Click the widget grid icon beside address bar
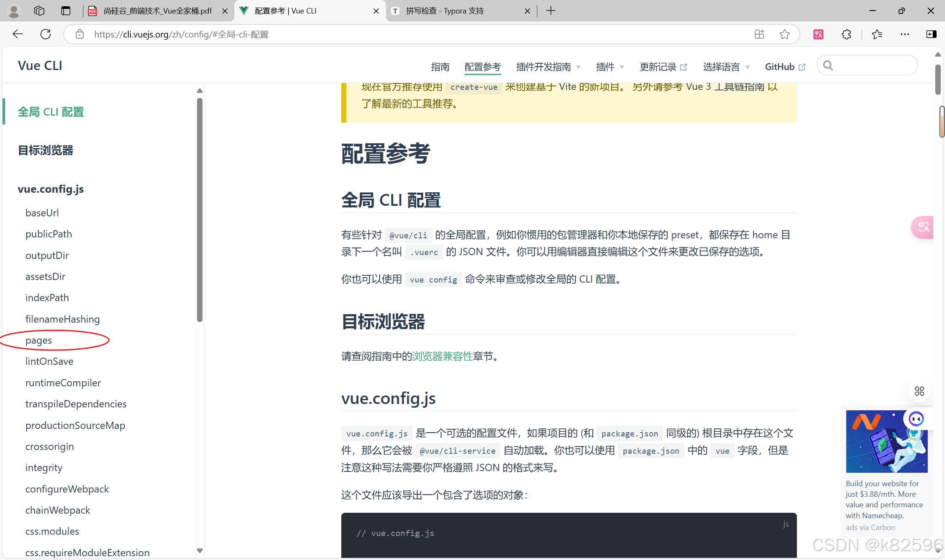The image size is (945, 560). [x=759, y=34]
